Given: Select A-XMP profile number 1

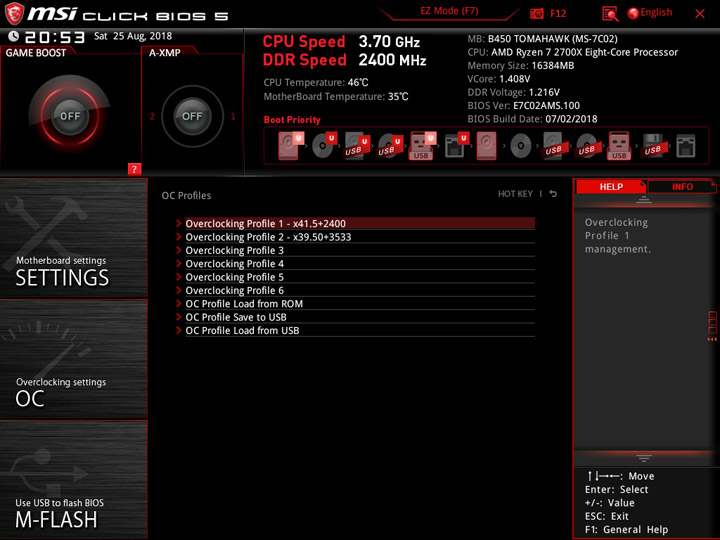Looking at the screenshot, I should point(233,117).
